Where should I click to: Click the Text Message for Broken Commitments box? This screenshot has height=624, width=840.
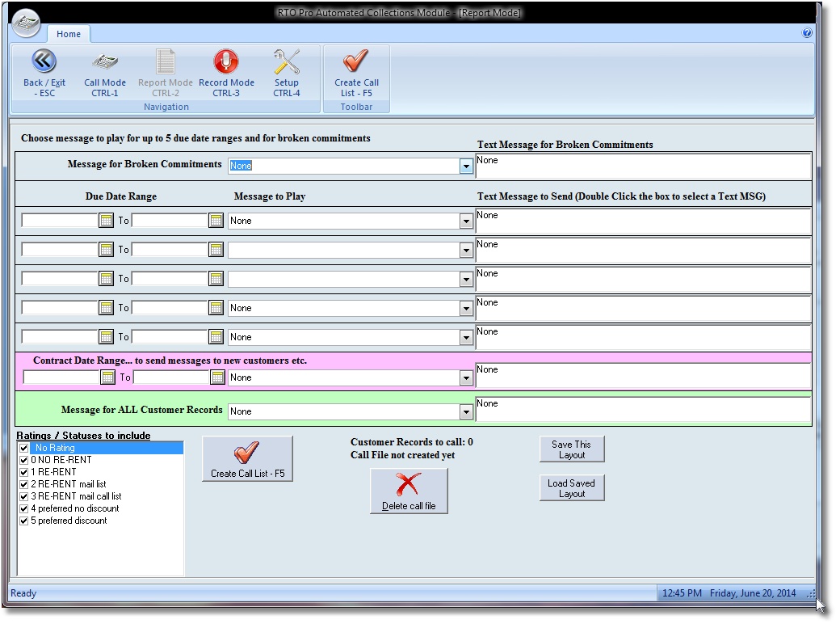[x=643, y=166]
